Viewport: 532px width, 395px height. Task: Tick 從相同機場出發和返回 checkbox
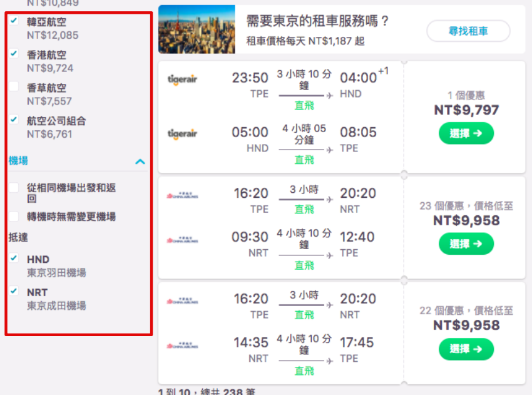click(x=14, y=188)
